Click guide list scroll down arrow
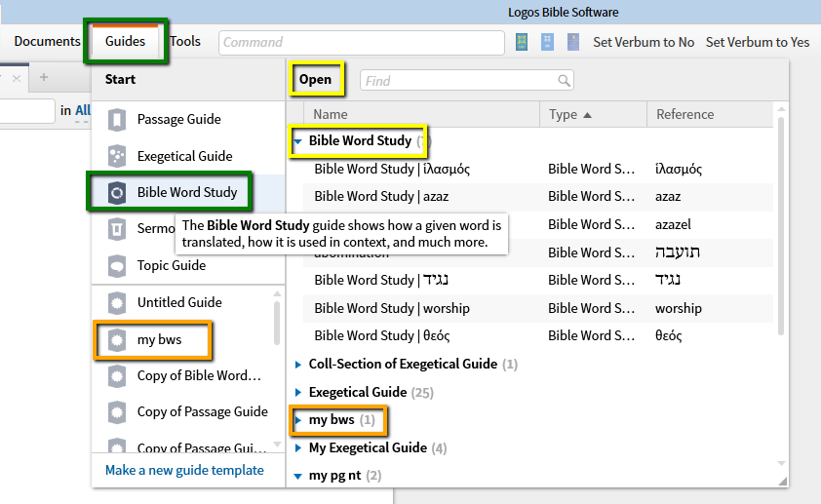 tap(781, 463)
